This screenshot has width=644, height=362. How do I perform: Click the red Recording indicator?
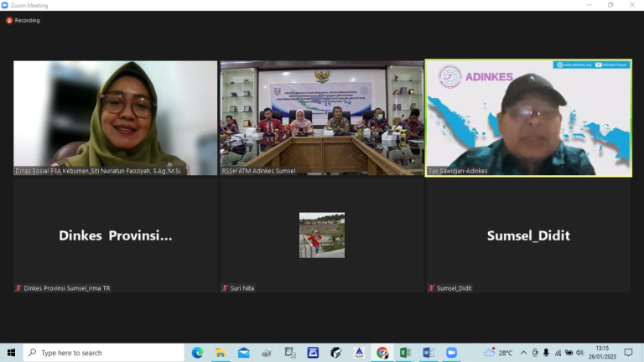(23, 20)
